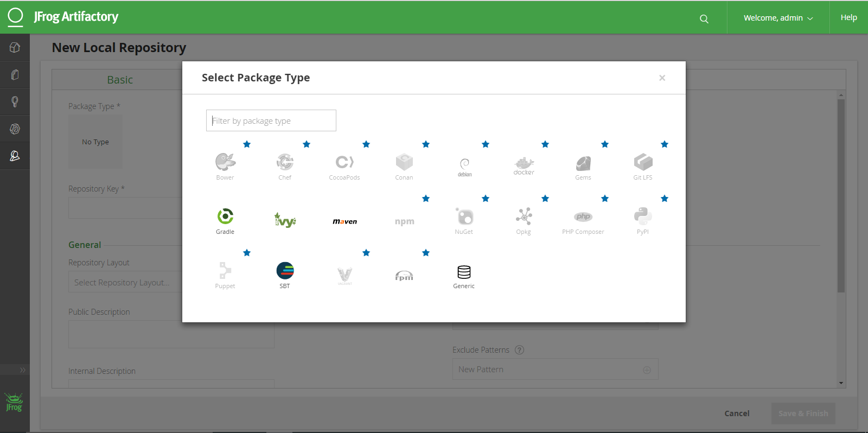Click the Filter by package type field
The width and height of the screenshot is (868, 433).
pos(271,120)
